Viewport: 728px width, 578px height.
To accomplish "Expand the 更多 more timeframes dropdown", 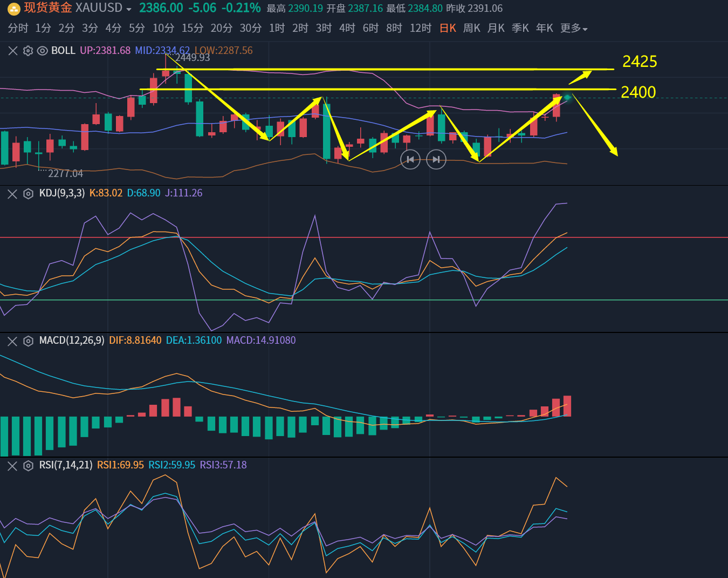I will pyautogui.click(x=574, y=28).
